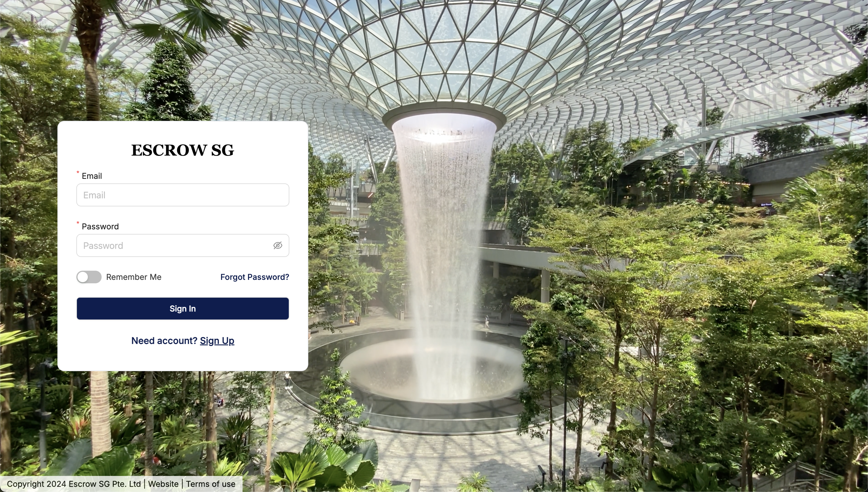This screenshot has height=492, width=868.
Task: Submit the form with Sign In
Action: pyautogui.click(x=183, y=309)
